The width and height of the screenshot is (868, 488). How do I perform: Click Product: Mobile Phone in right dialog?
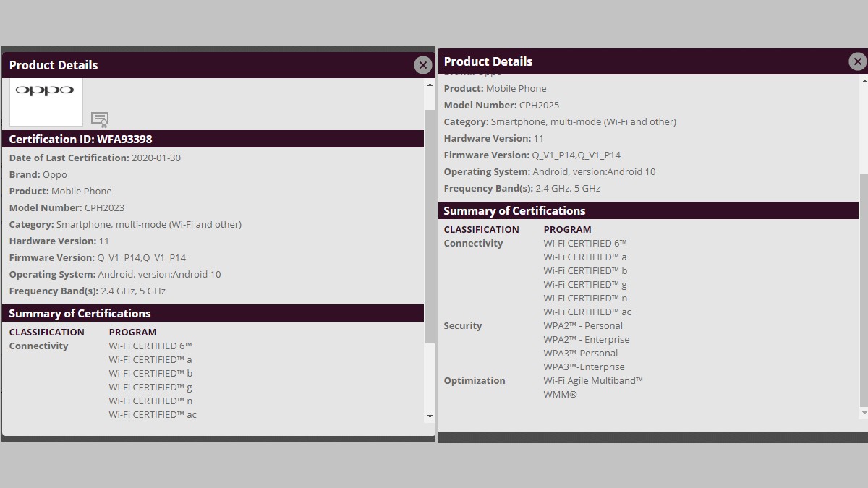coord(495,88)
